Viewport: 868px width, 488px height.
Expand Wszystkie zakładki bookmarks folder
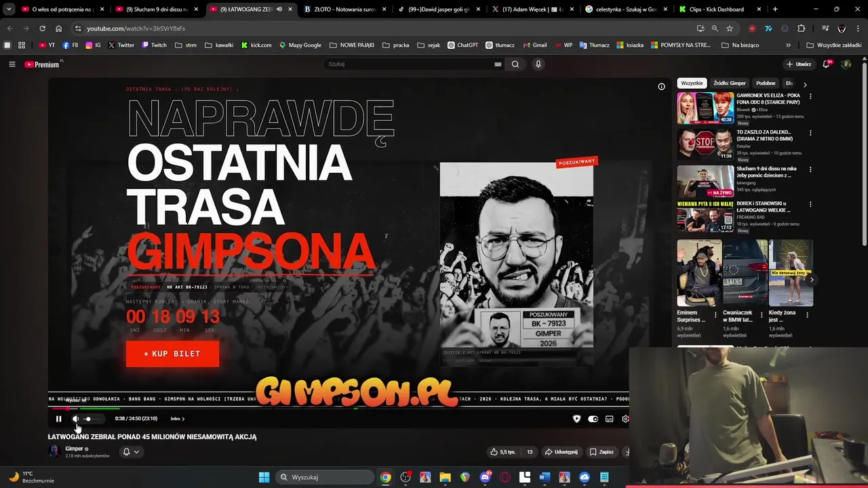833,45
